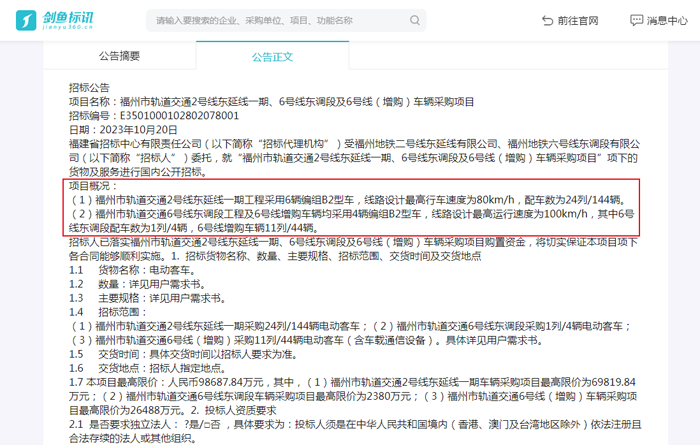Click the 日期：2023年10月20日 line

[x=123, y=130]
